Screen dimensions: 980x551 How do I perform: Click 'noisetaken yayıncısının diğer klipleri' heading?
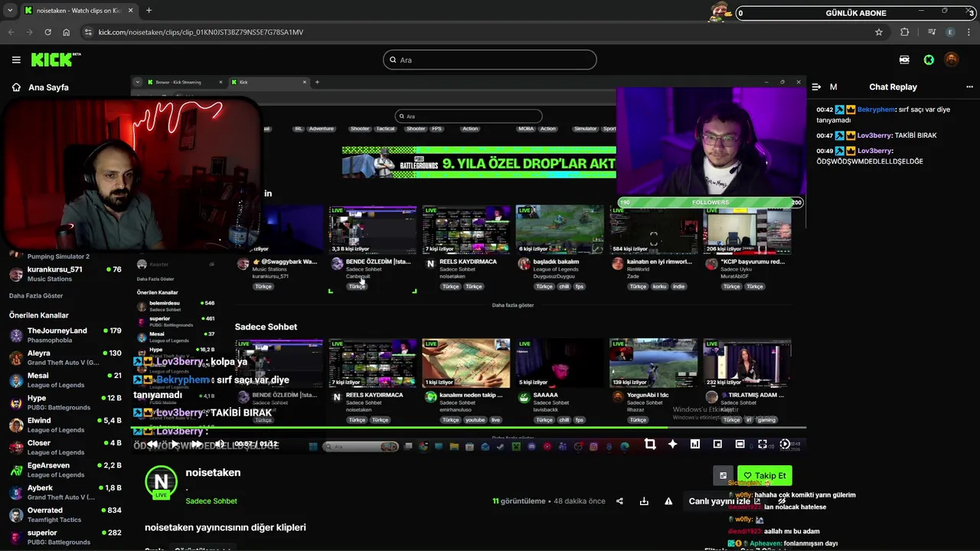click(225, 527)
